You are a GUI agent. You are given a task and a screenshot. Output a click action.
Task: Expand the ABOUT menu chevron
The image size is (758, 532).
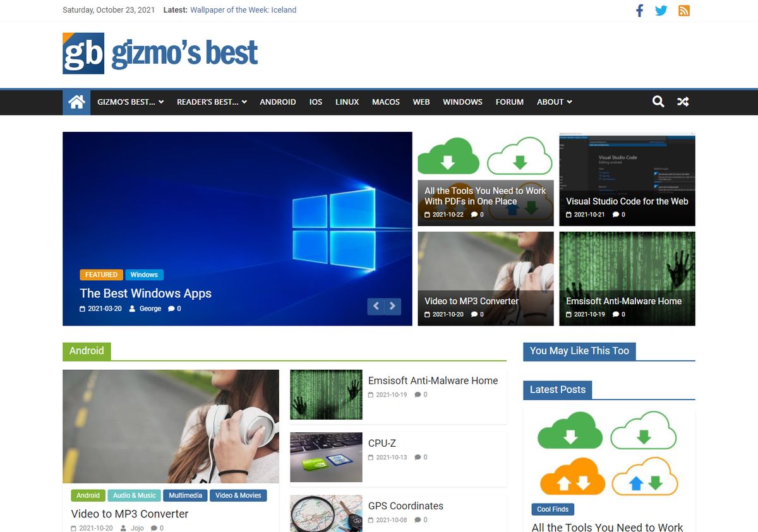(x=568, y=102)
